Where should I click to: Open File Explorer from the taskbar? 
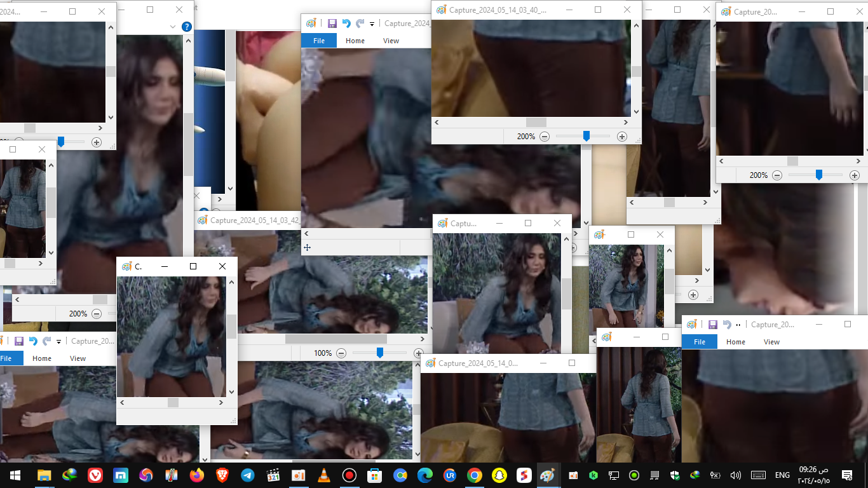[x=44, y=475]
